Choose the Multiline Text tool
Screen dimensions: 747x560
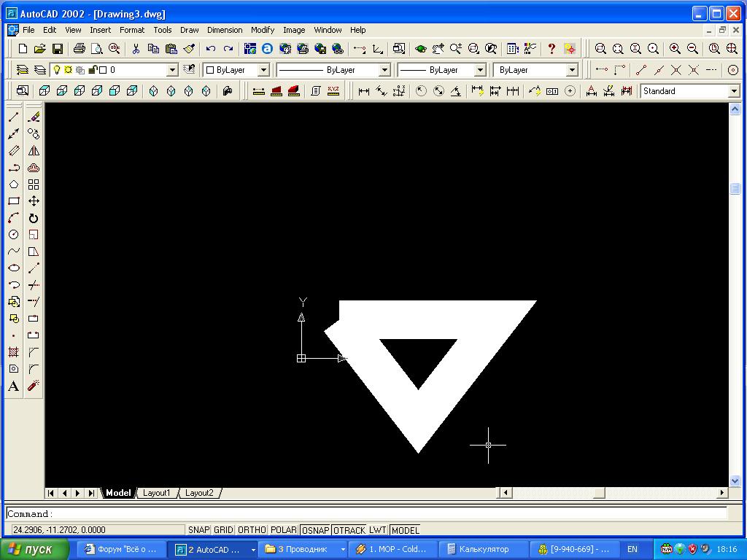pyautogui.click(x=14, y=386)
